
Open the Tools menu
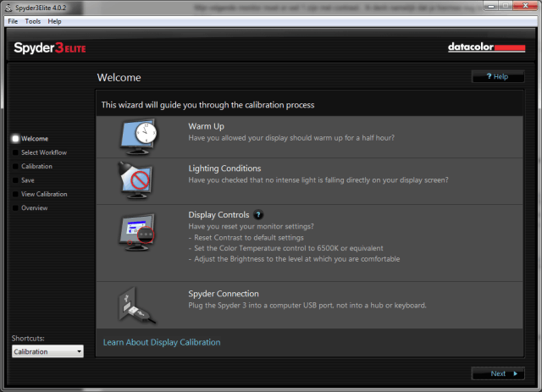pyautogui.click(x=33, y=21)
